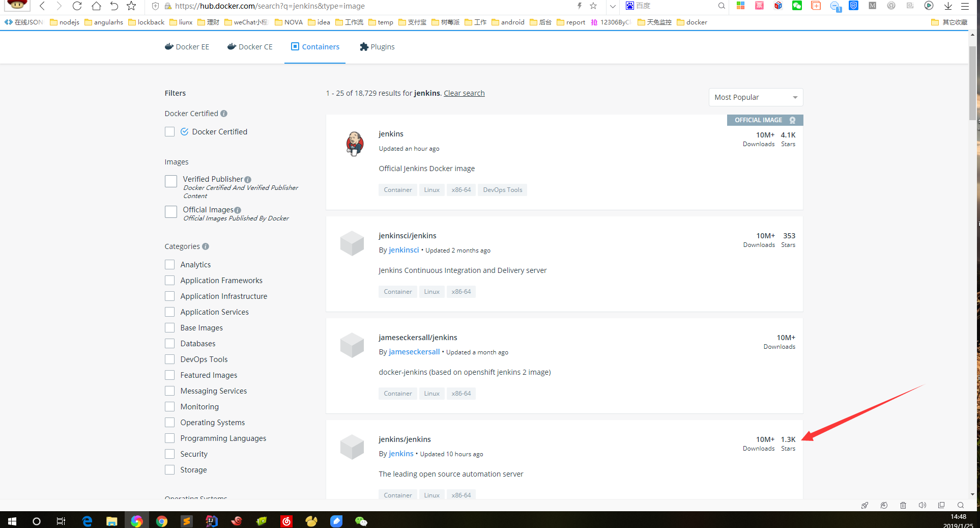Click the Clear search link
The height and width of the screenshot is (528, 980).
464,93
